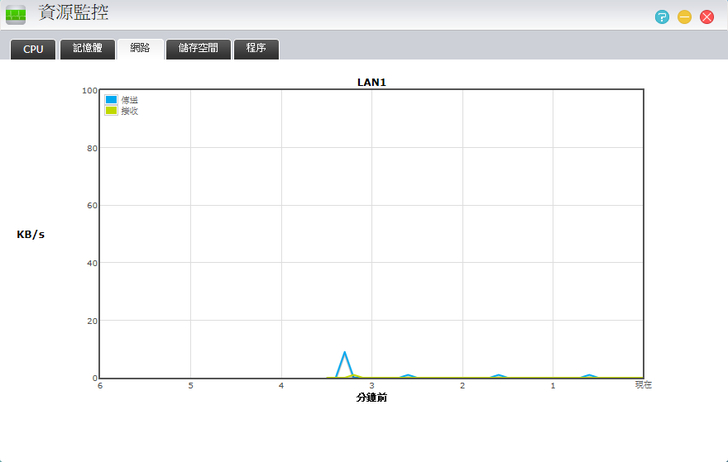Click the 20 value on Y axis

point(92,321)
